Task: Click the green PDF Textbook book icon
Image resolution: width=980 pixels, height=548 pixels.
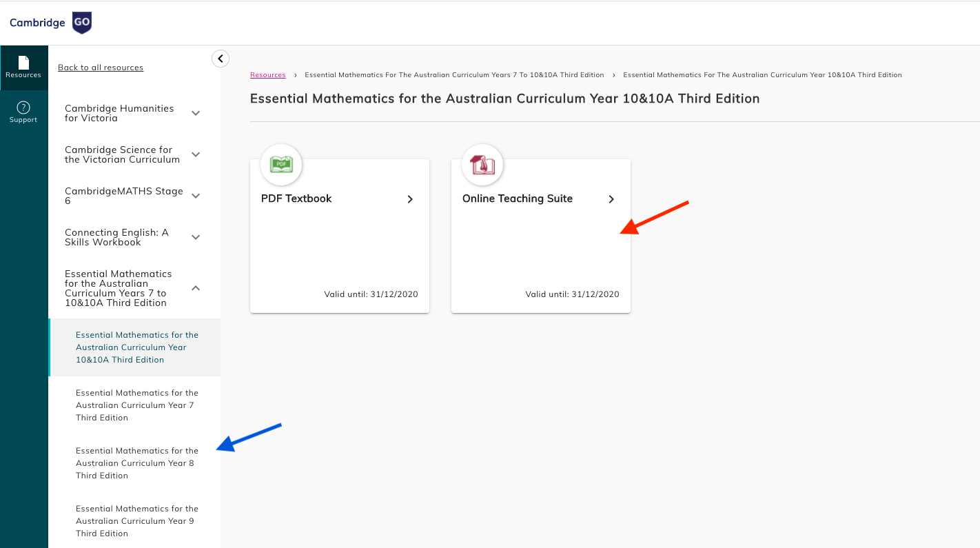Action: (x=281, y=165)
